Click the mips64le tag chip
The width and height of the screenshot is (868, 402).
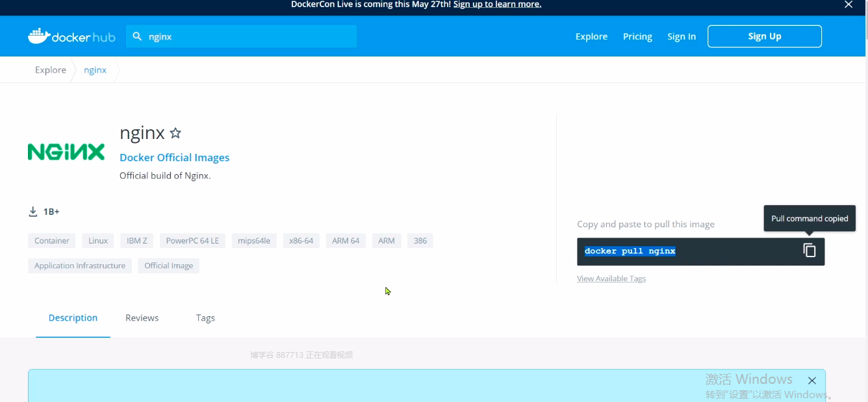point(254,241)
